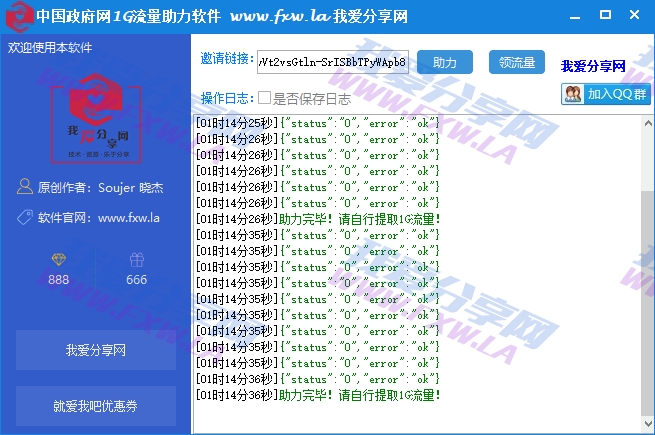Click the gift icon above 666
Image resolution: width=655 pixels, height=435 pixels.
coord(137,259)
